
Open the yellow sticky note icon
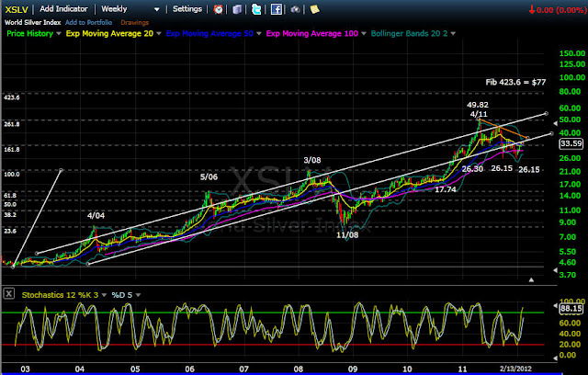[x=314, y=9]
